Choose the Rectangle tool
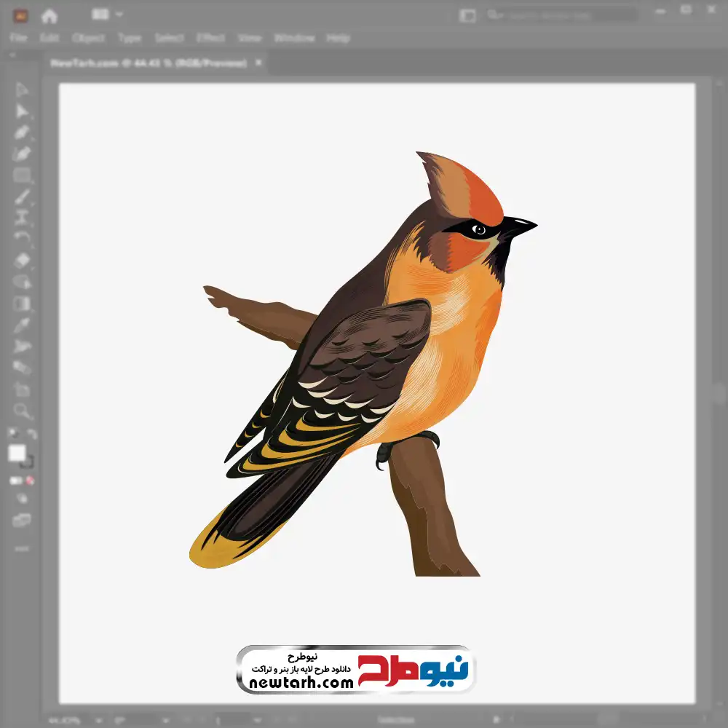Image resolution: width=728 pixels, height=728 pixels. click(22, 175)
